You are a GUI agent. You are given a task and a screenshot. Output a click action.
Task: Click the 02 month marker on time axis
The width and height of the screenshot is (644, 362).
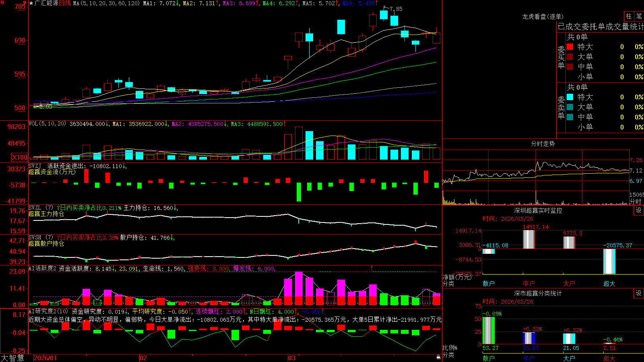(143, 358)
